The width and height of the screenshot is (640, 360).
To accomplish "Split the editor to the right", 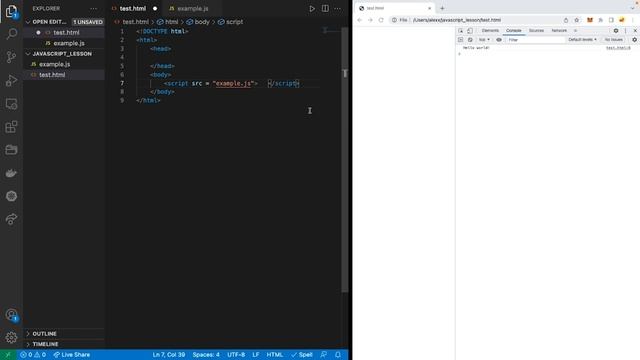I will [325, 9].
